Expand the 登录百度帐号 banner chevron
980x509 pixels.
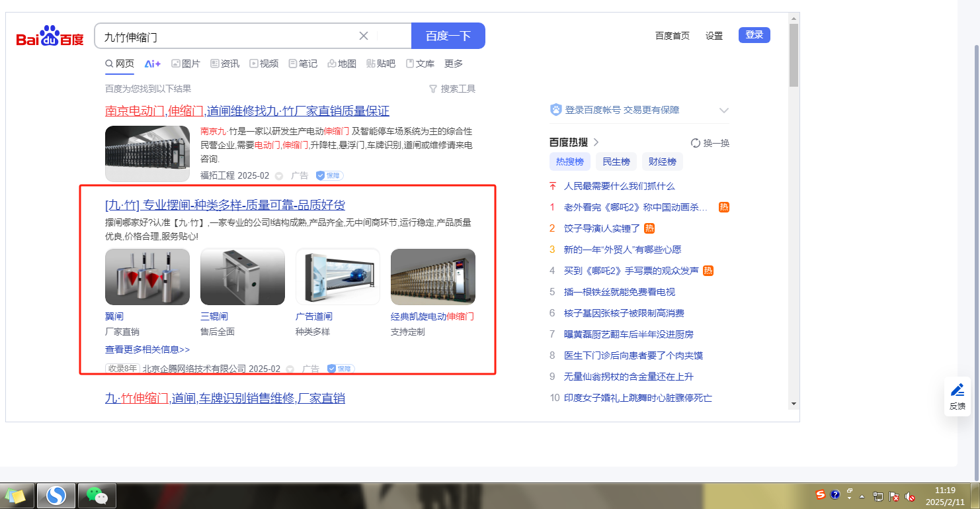point(724,111)
